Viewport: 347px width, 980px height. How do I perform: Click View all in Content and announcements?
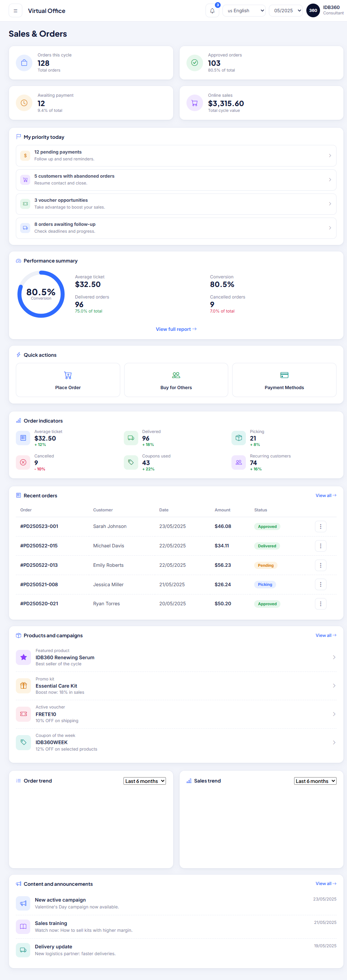(326, 883)
